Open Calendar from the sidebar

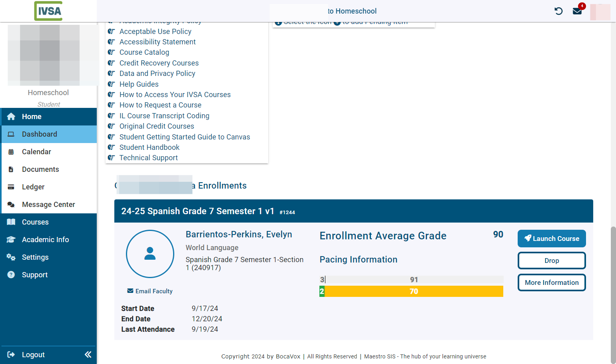point(49,152)
